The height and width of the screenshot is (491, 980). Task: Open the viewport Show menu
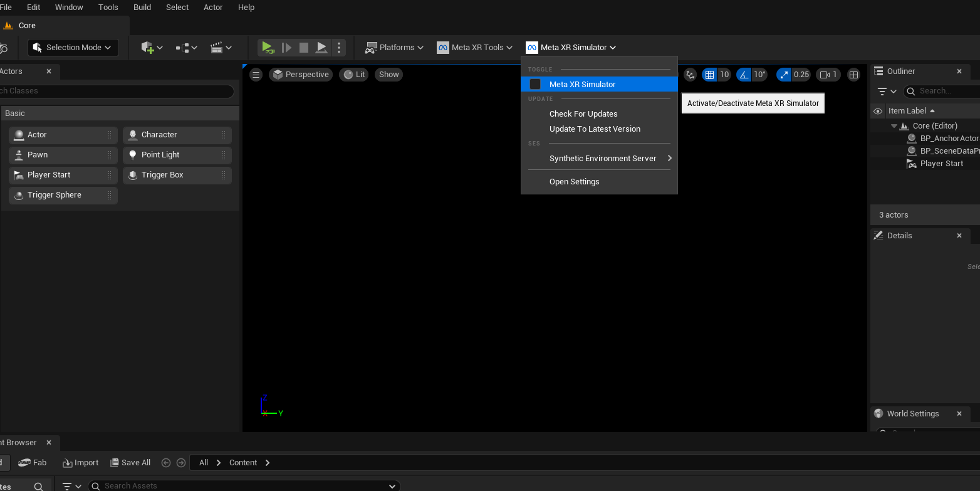pyautogui.click(x=388, y=75)
